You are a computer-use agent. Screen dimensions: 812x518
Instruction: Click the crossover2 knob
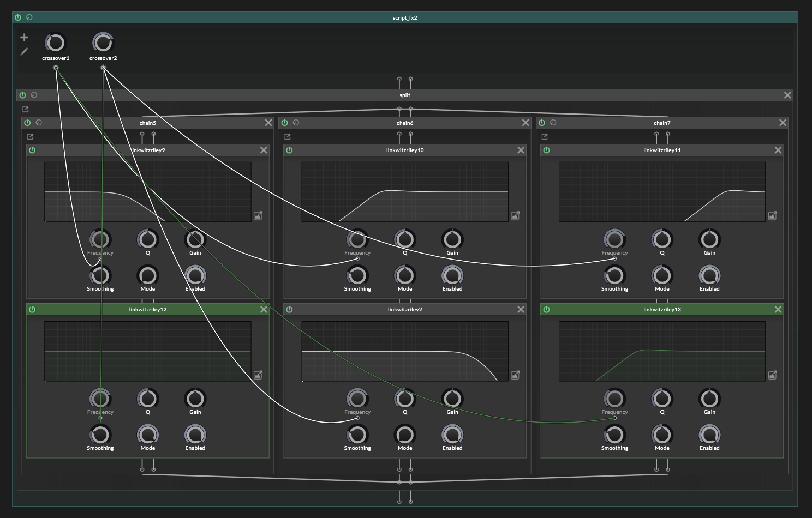[103, 43]
